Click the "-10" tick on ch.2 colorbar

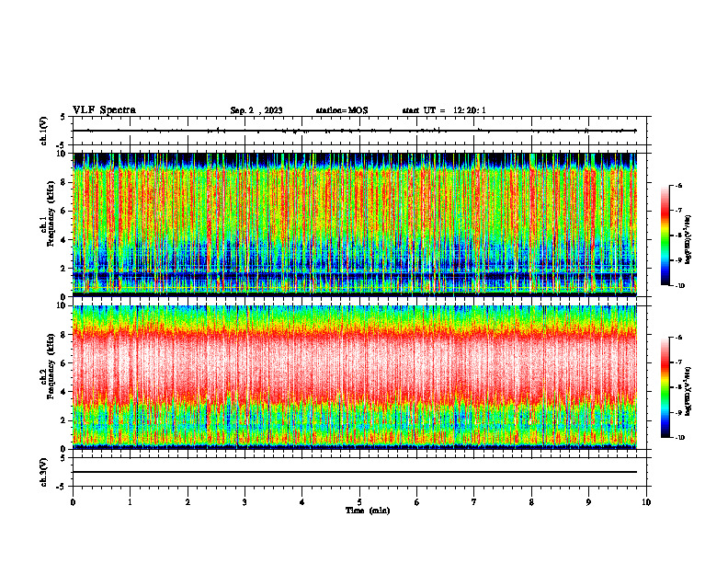click(x=679, y=438)
